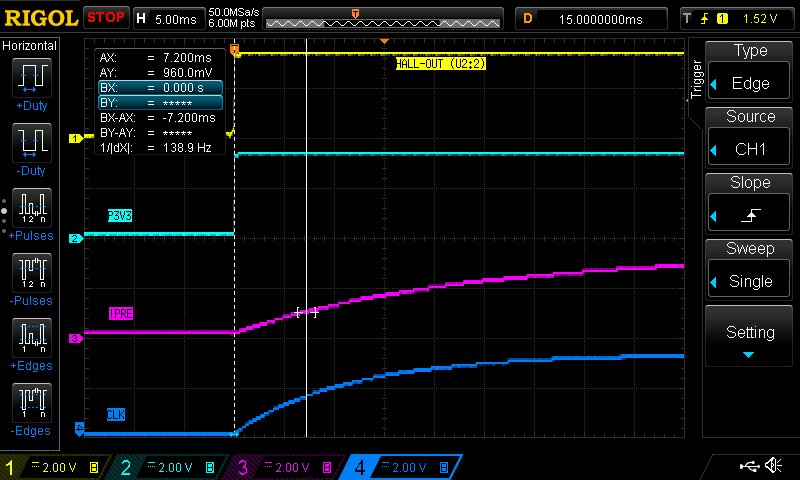Image resolution: width=800 pixels, height=480 pixels.
Task: Click the cursor crosshair on magenta trace
Action: point(307,312)
